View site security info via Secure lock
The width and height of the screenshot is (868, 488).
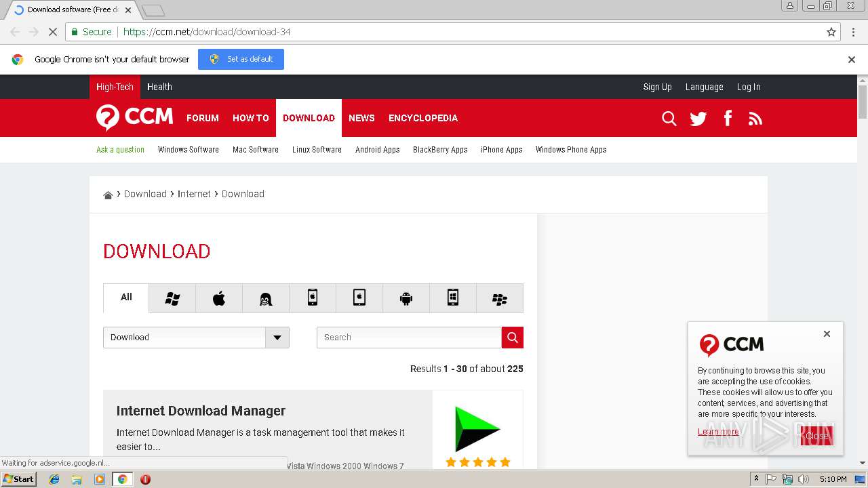(91, 32)
